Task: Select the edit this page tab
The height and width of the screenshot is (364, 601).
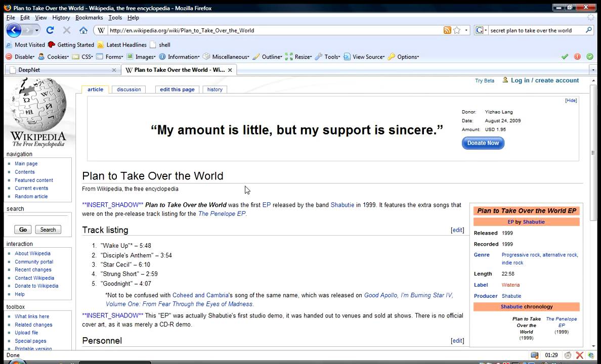Action: 177,89
